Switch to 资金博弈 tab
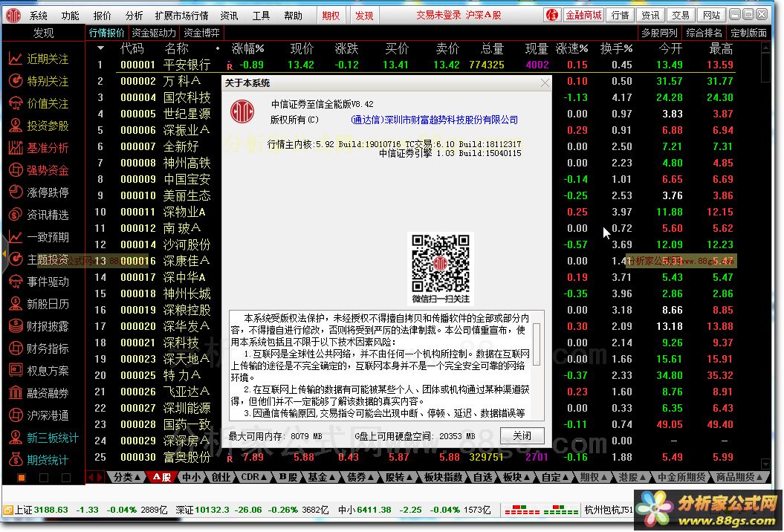Screen dimensions: 784x532 click(x=201, y=33)
